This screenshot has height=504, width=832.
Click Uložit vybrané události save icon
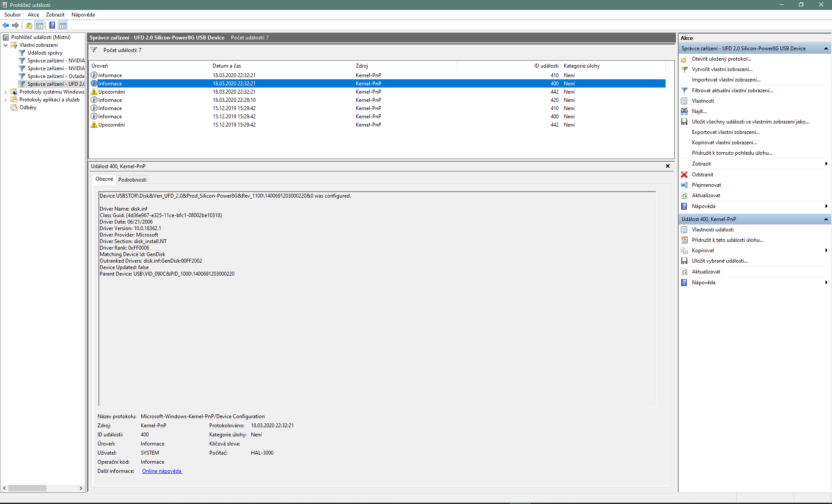[684, 261]
